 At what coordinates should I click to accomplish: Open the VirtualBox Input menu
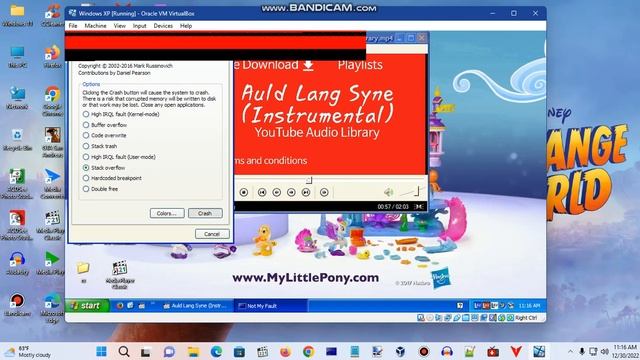140,26
